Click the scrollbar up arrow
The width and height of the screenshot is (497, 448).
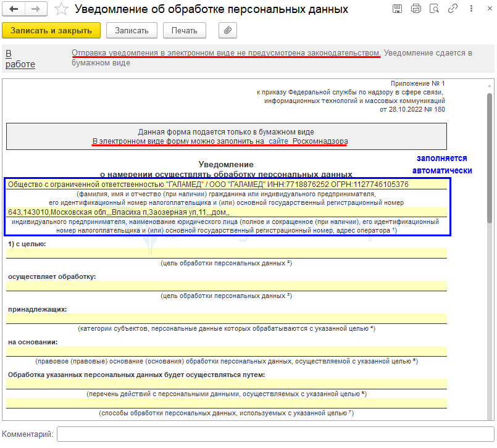(x=490, y=86)
